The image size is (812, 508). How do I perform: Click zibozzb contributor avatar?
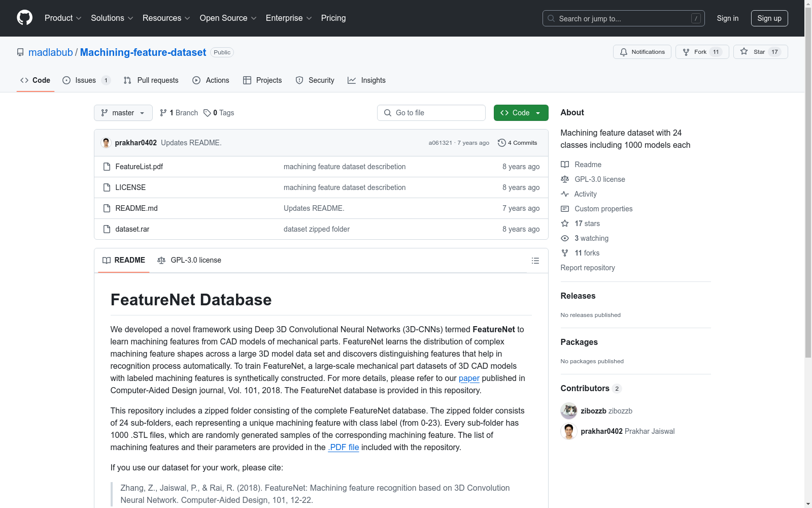point(569,411)
